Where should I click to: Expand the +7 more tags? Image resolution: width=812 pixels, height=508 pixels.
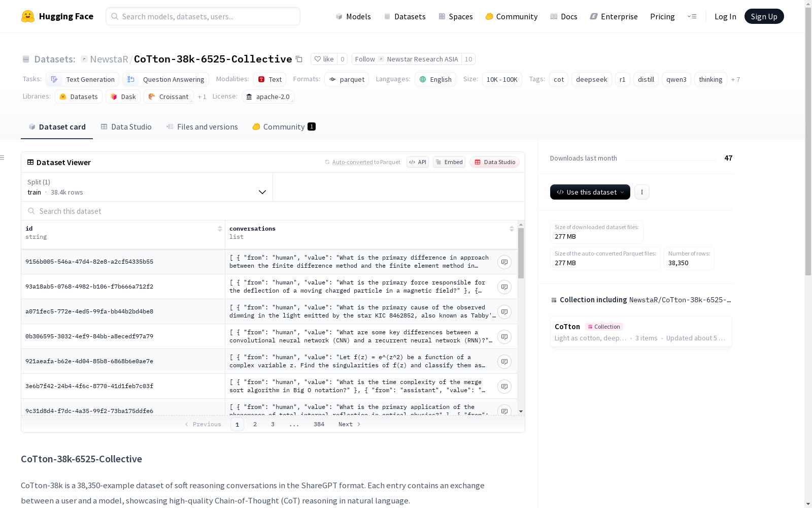point(735,80)
